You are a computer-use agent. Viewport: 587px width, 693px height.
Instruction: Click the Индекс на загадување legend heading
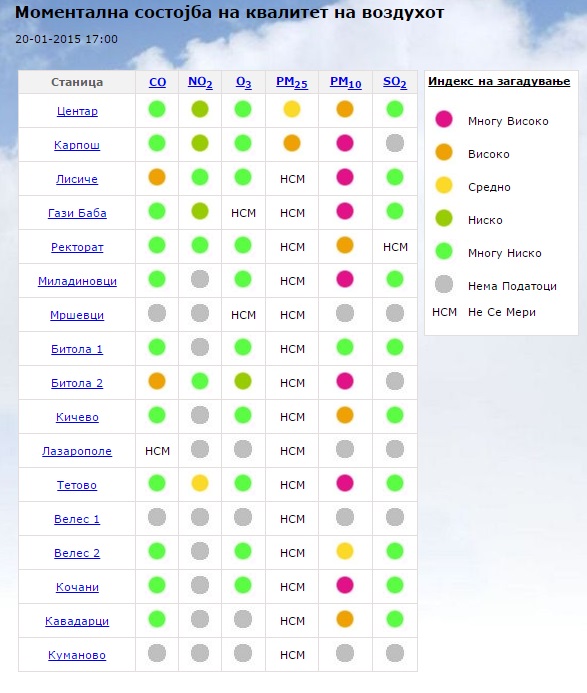point(499,81)
